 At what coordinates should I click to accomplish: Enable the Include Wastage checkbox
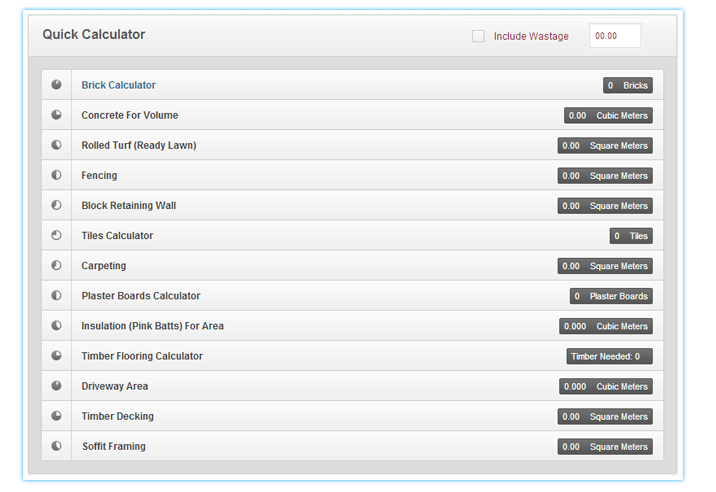click(x=478, y=36)
